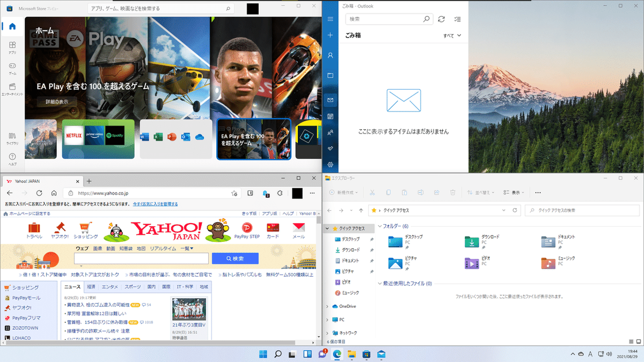Open the すべて filter dropdown in Outlook
644x362 pixels.
[x=452, y=35]
